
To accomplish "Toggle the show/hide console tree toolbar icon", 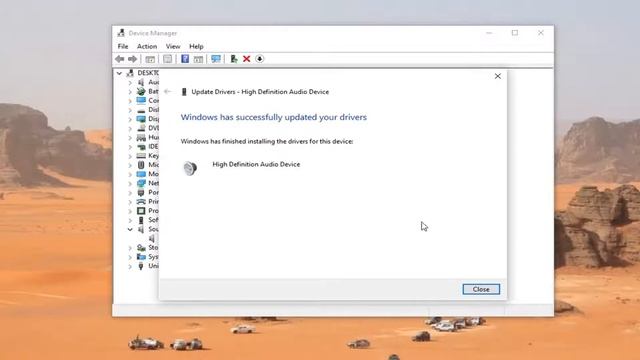I will [x=150, y=59].
